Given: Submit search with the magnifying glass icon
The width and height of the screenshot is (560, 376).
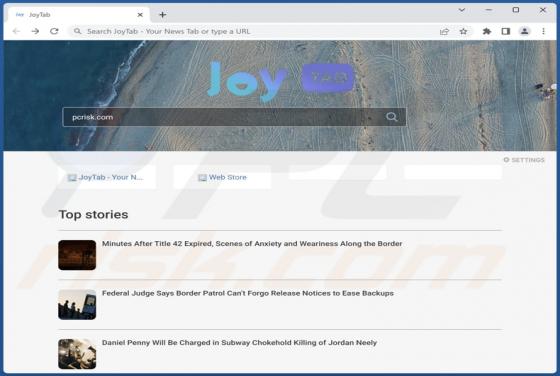Looking at the screenshot, I should click(391, 117).
